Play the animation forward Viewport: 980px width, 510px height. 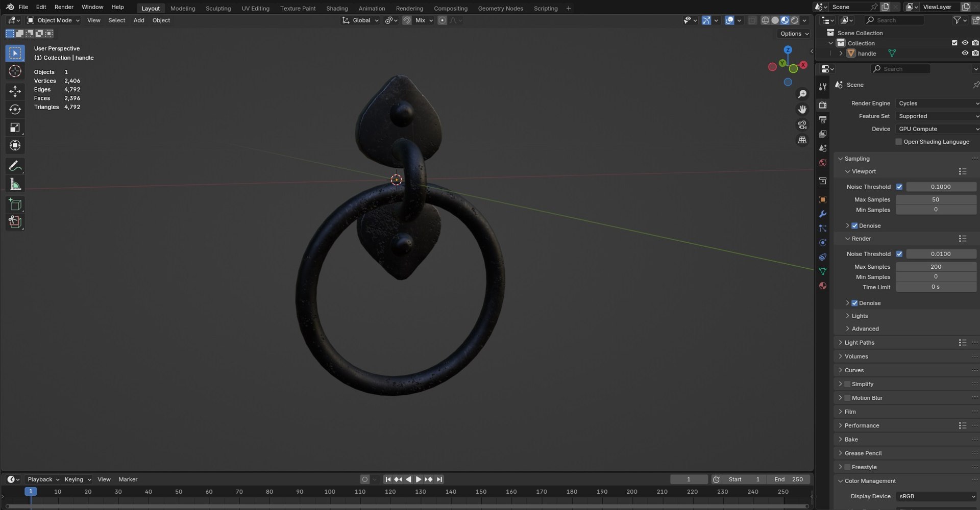click(x=419, y=479)
